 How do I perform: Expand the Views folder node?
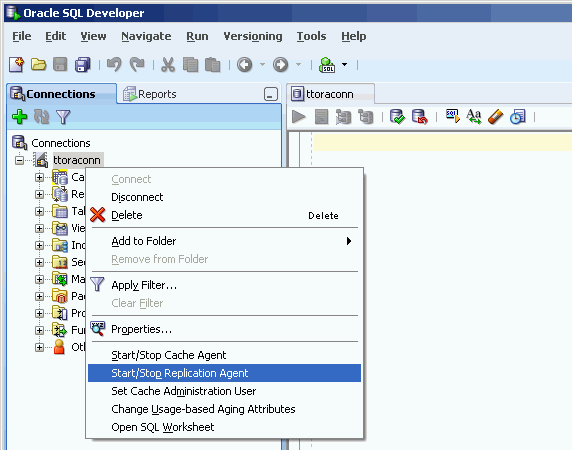(39, 228)
